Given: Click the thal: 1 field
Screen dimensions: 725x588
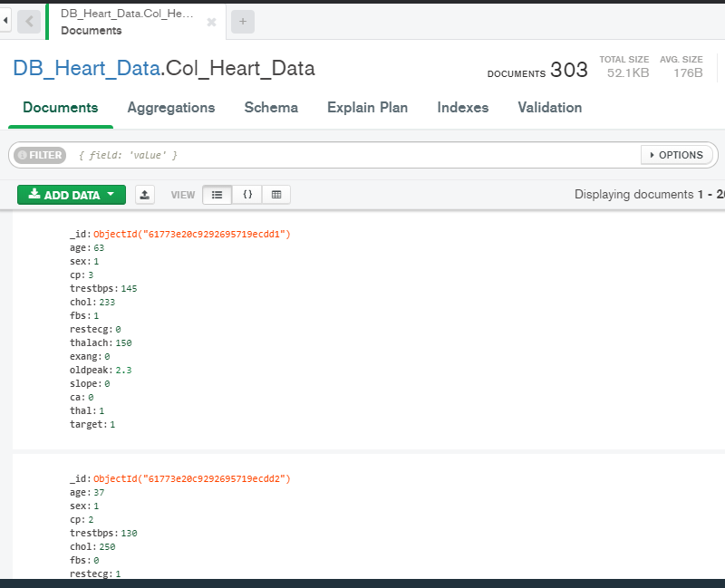Looking at the screenshot, I should pyautogui.click(x=87, y=410).
